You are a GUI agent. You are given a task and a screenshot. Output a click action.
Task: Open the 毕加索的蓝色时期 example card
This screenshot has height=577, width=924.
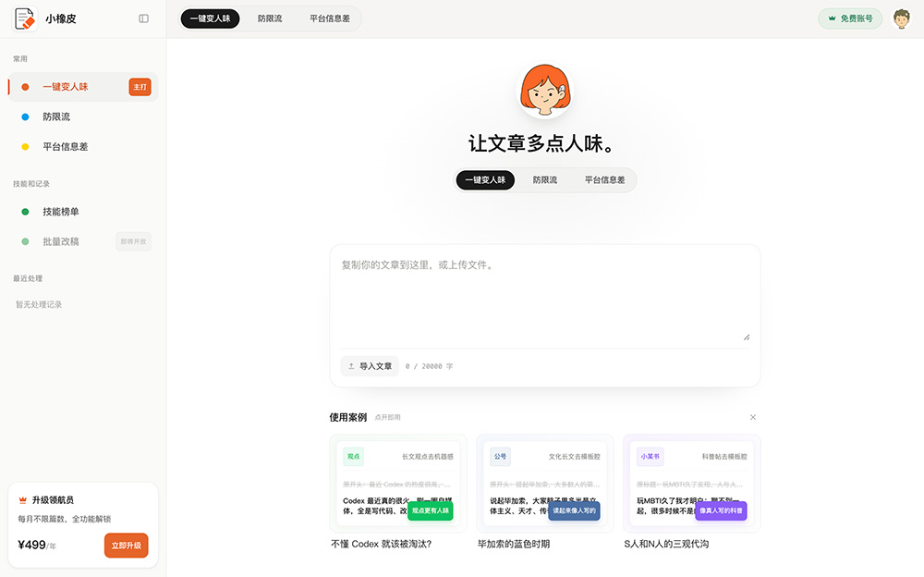(x=545, y=493)
